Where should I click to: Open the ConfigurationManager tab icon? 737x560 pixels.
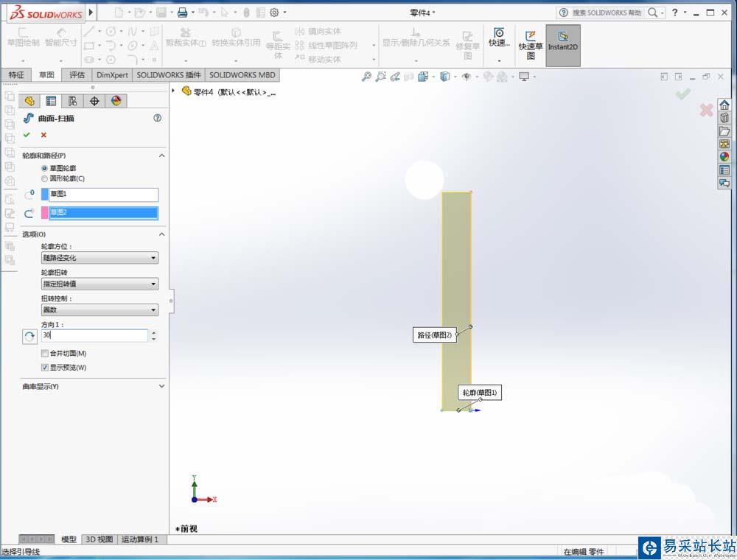pos(72,101)
